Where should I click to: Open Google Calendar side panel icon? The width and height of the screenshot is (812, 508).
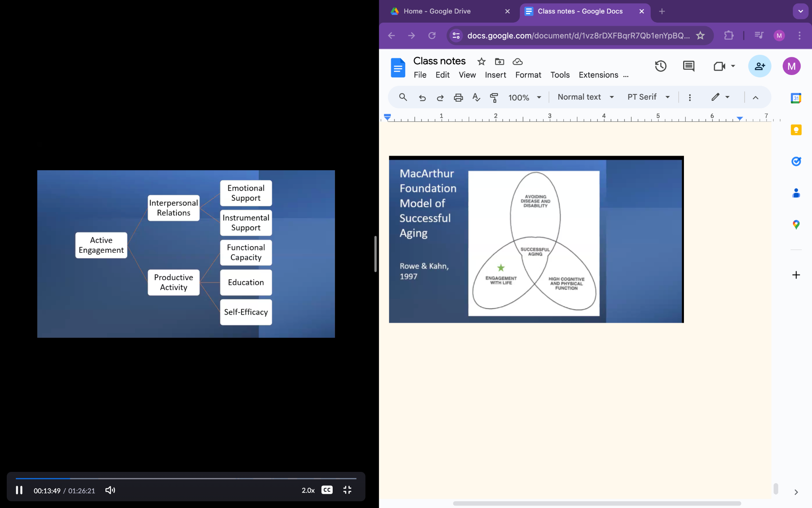[x=796, y=98]
